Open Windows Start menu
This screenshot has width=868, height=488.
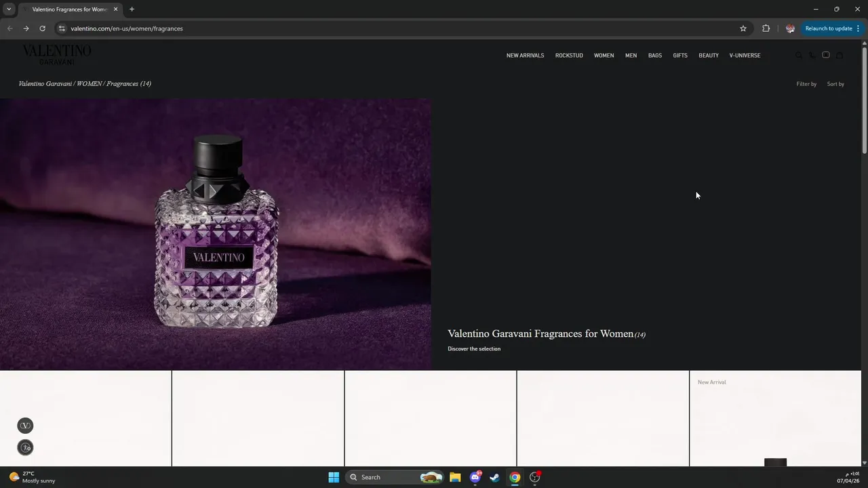click(x=334, y=477)
